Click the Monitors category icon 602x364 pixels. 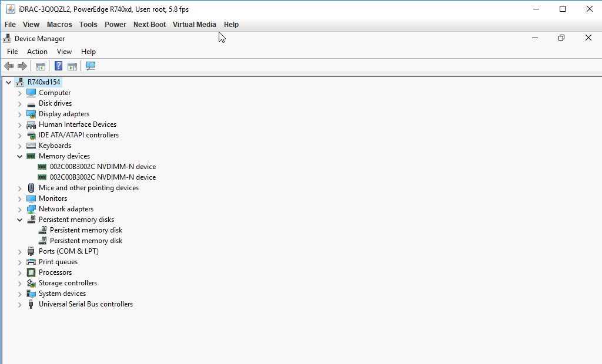31,198
